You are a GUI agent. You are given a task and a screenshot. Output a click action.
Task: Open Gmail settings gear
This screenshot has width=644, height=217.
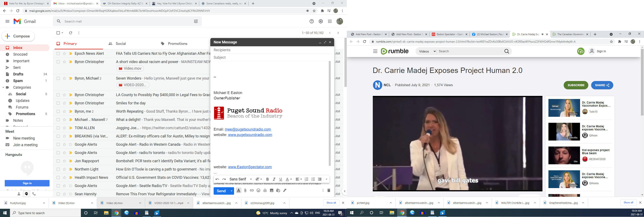(321, 21)
